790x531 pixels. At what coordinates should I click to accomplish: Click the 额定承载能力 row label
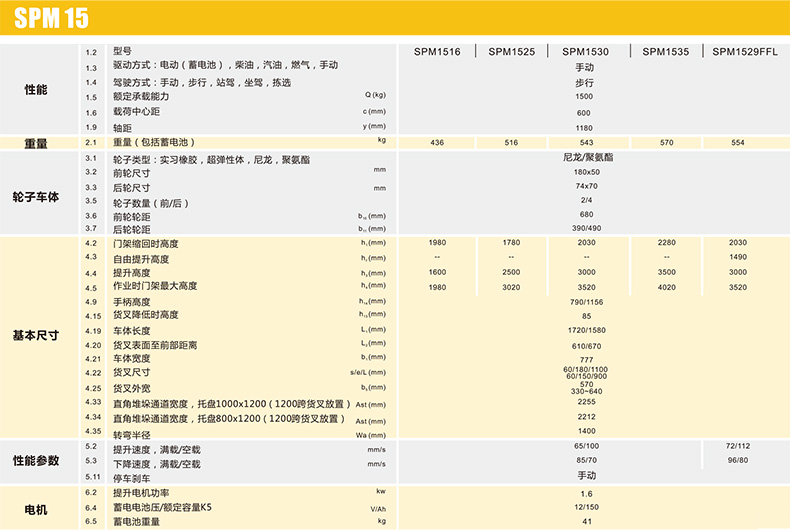pyautogui.click(x=141, y=97)
